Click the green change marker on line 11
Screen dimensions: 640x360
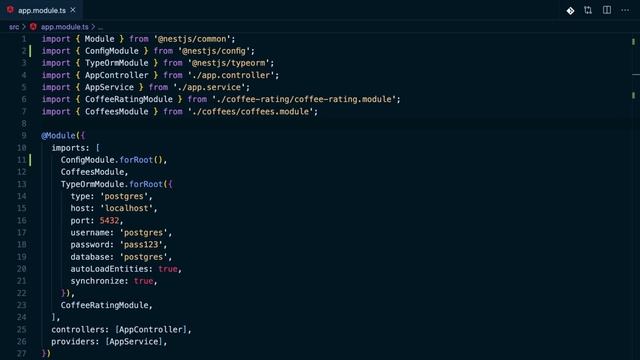[x=30, y=160]
